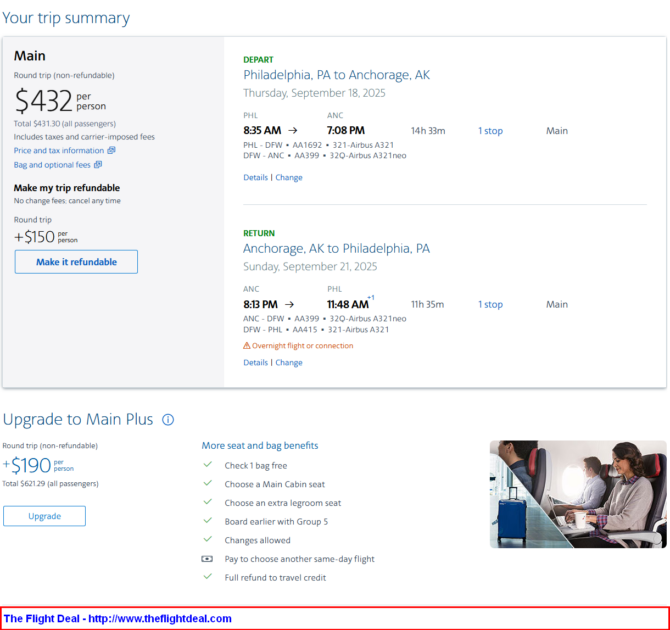The height and width of the screenshot is (630, 670).
Task: Open Details for the ANC to PHL return
Action: tap(256, 362)
